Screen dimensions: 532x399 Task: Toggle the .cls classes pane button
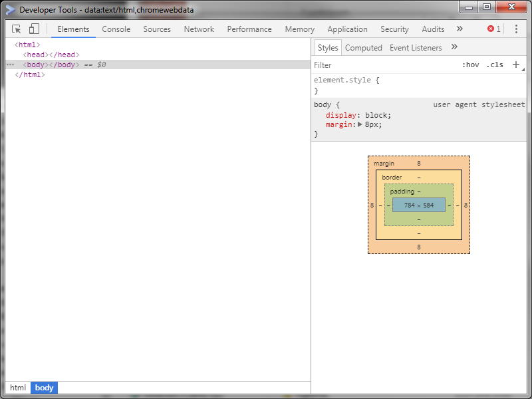[495, 65]
